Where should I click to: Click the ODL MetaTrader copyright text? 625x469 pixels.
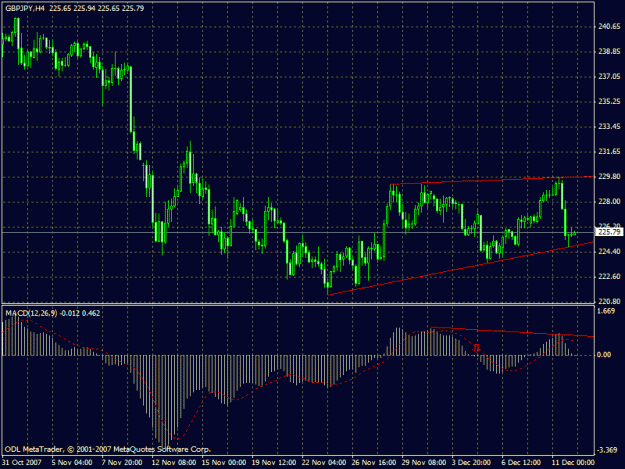click(x=108, y=449)
